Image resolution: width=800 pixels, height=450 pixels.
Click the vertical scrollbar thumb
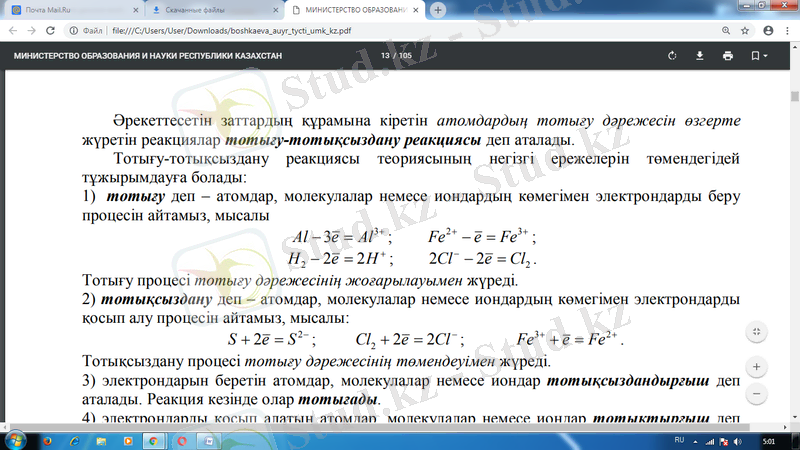[x=794, y=96]
